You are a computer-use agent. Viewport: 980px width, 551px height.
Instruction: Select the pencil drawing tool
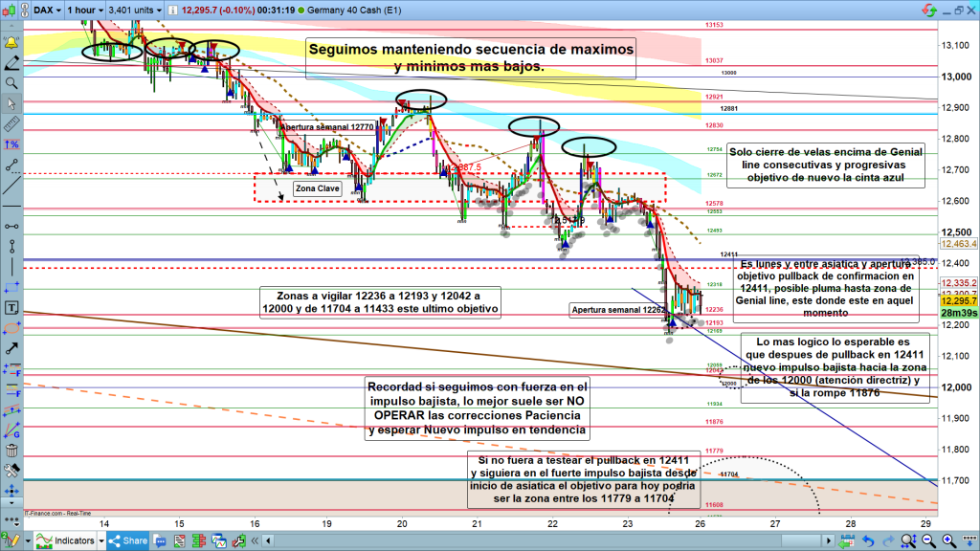pos(12,63)
